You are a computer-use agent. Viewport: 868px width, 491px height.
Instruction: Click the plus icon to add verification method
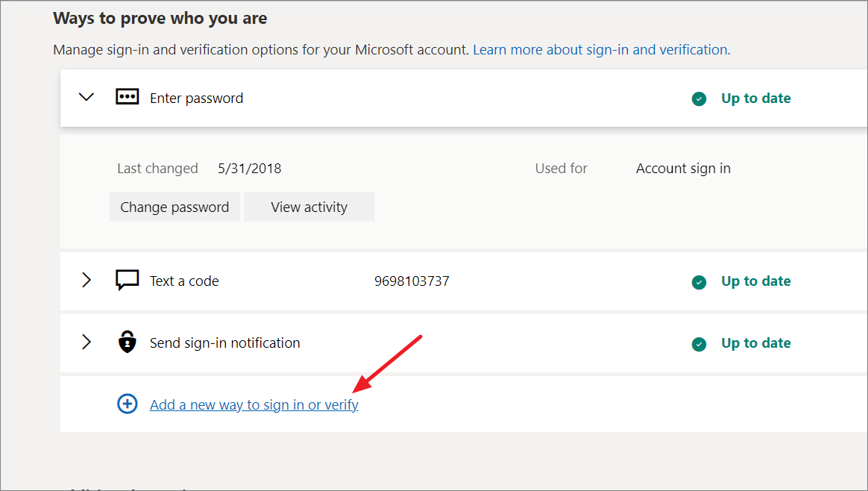point(127,403)
